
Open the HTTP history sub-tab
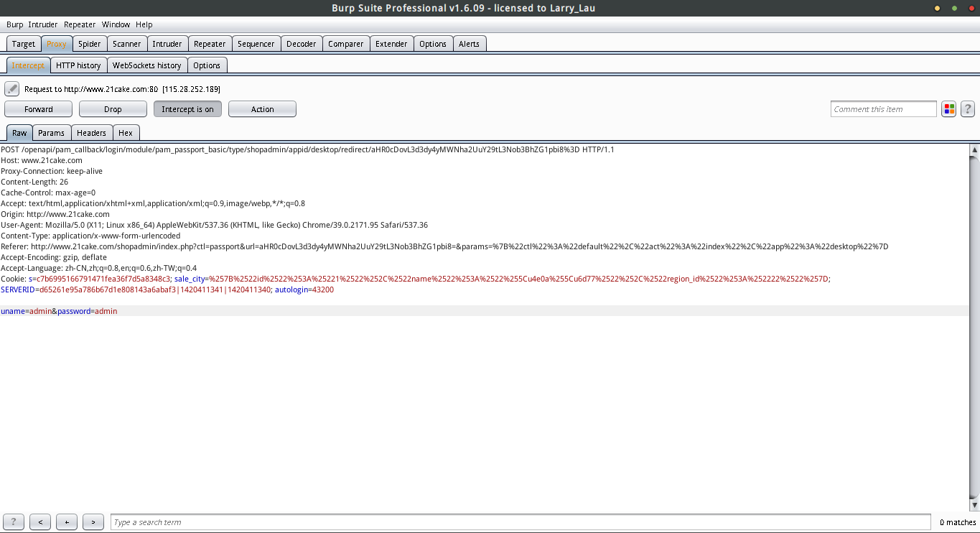click(78, 65)
